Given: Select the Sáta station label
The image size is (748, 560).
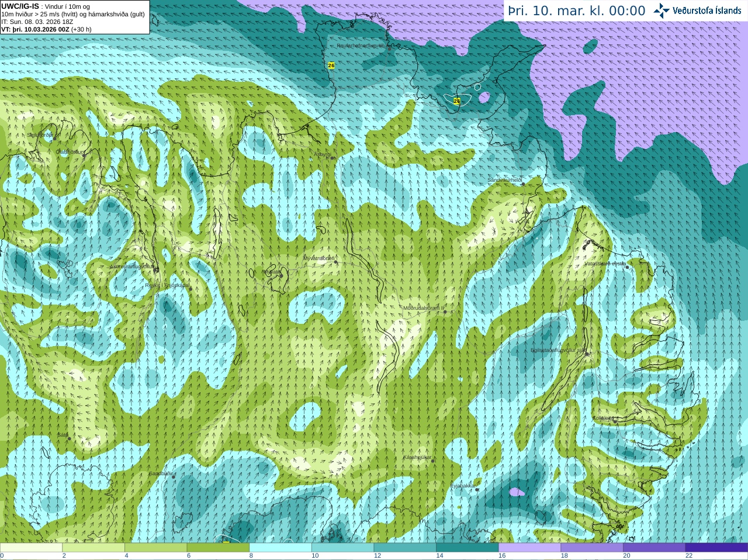Looking at the screenshot, I should pyautogui.click(x=63, y=435).
